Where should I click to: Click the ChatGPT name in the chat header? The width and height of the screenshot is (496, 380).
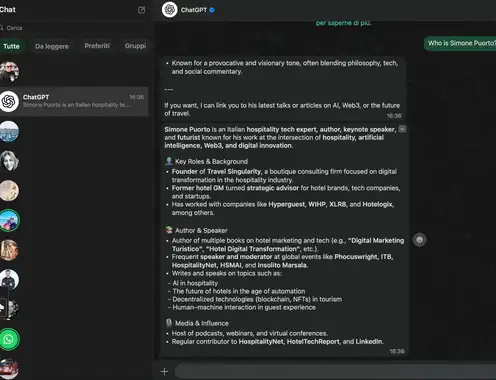194,10
